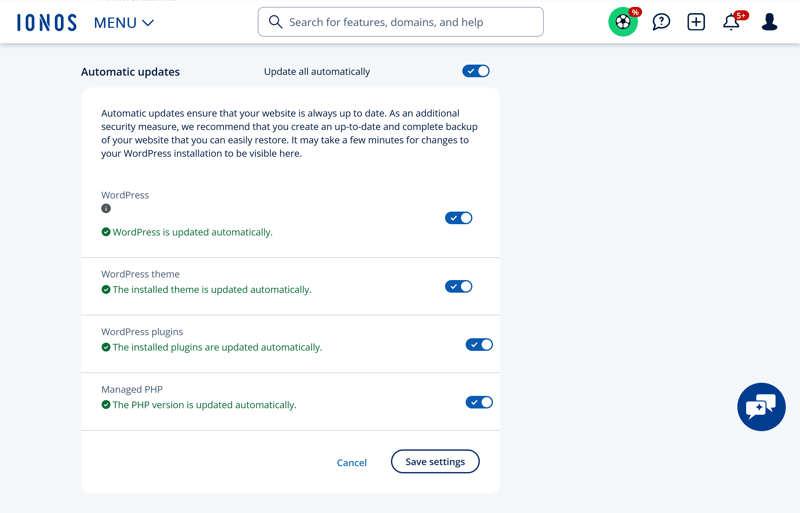The width and height of the screenshot is (800, 513).
Task: Open the floating chat assistant button
Action: [761, 407]
